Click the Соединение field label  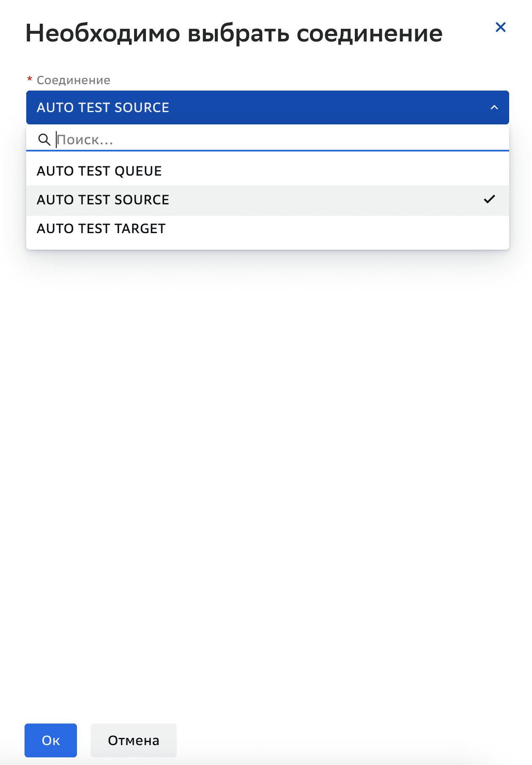pyautogui.click(x=73, y=80)
